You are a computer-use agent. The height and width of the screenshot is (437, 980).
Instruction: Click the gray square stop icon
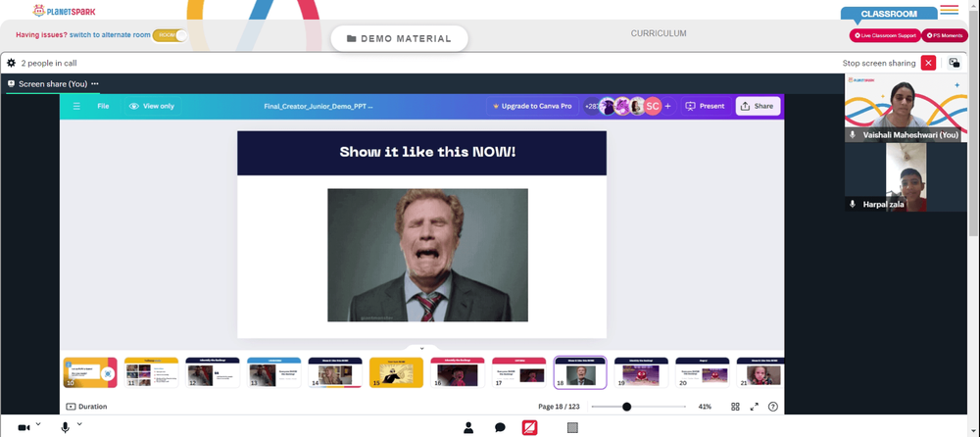[572, 427]
